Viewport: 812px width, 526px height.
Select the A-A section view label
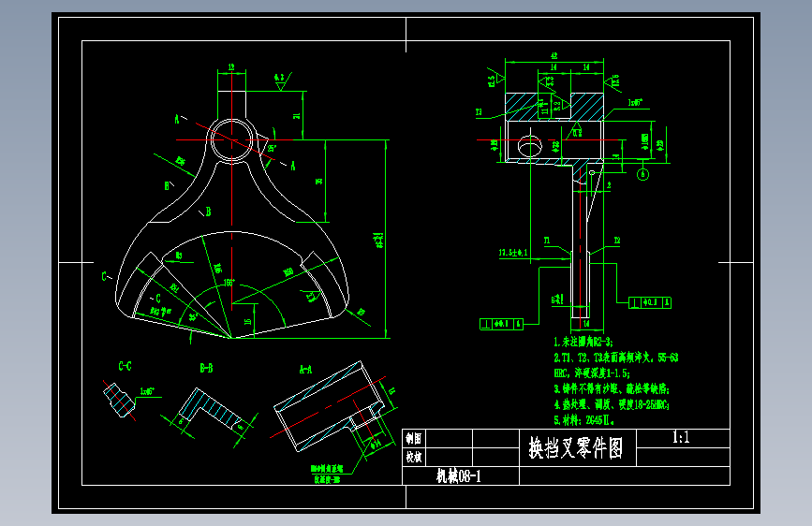(305, 369)
